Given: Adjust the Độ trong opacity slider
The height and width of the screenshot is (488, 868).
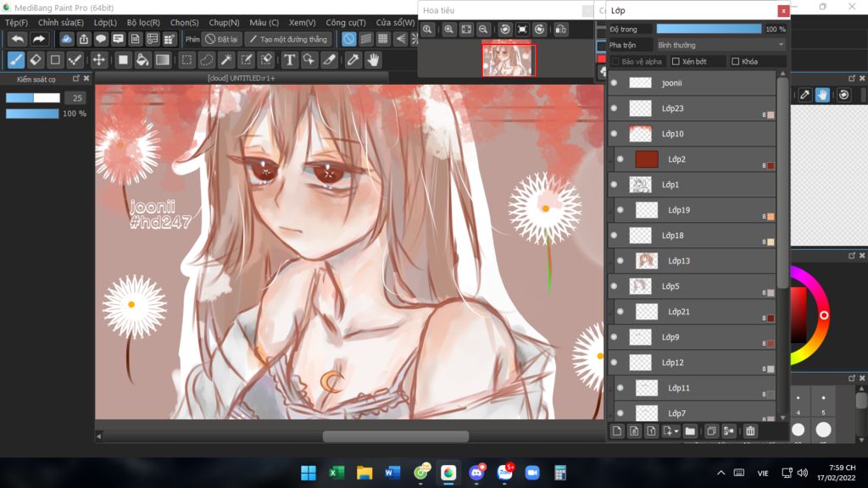Looking at the screenshot, I should 709,29.
